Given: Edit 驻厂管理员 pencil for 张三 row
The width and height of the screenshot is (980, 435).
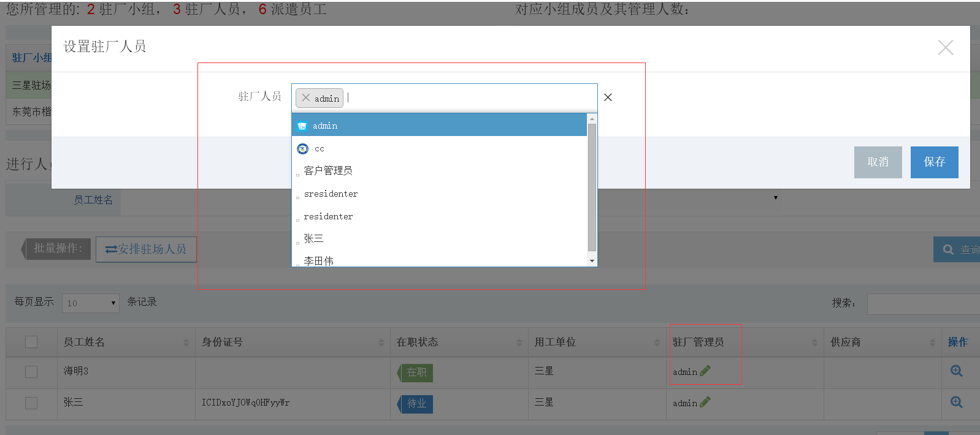Looking at the screenshot, I should (705, 402).
